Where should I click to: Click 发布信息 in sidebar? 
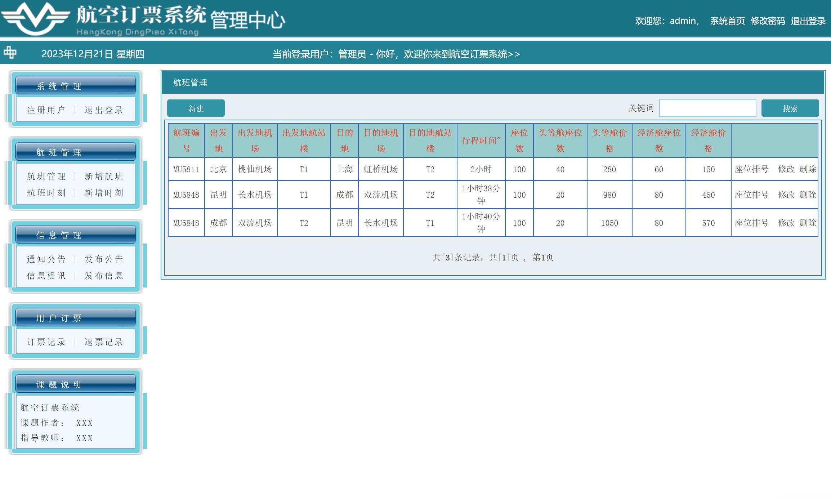pos(104,276)
